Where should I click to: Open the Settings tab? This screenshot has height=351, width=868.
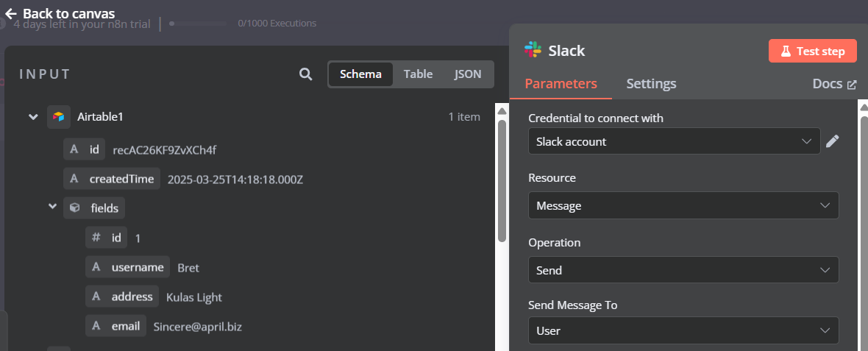coord(651,84)
